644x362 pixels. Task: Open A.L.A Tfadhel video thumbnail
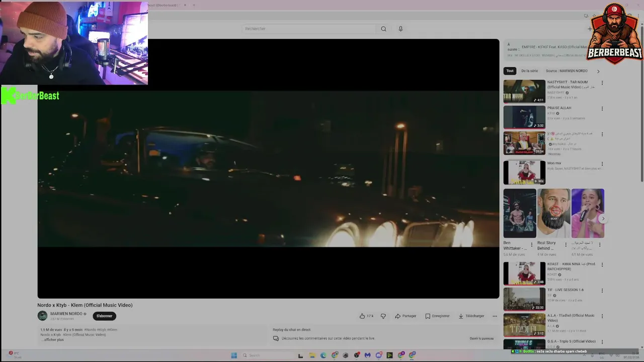pos(524,325)
